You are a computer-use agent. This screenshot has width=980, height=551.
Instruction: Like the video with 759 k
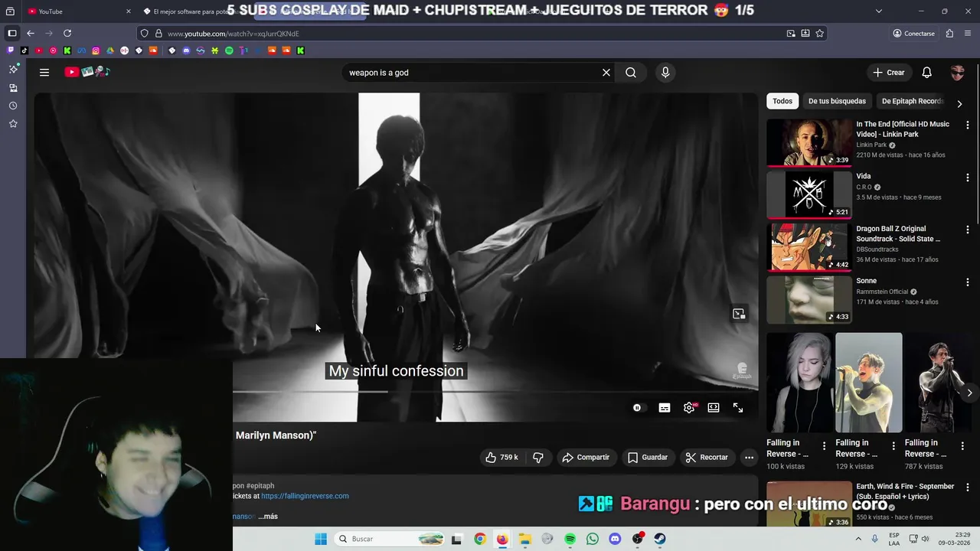(x=501, y=458)
